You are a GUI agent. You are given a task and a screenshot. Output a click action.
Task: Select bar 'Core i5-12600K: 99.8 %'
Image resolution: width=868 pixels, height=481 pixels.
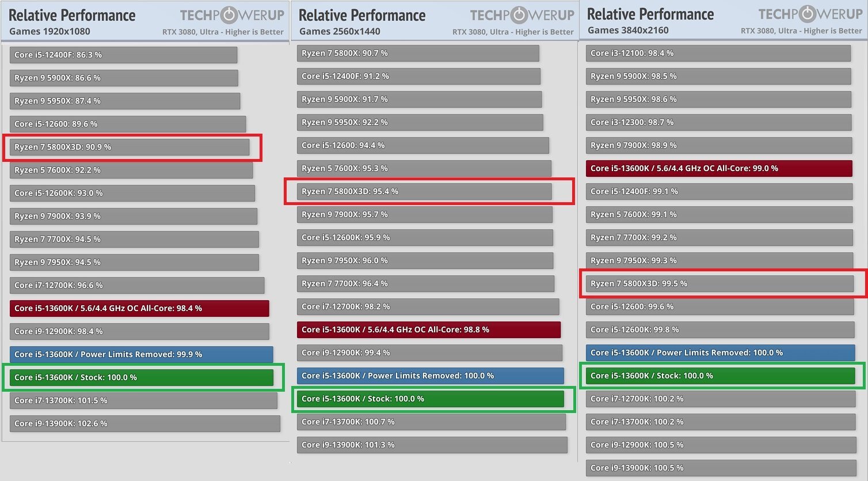pos(720,329)
